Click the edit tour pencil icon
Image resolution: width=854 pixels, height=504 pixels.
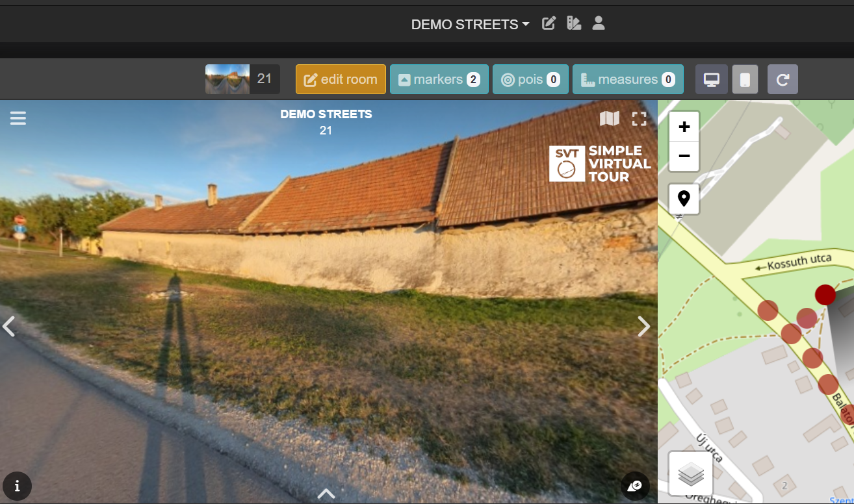pyautogui.click(x=549, y=24)
